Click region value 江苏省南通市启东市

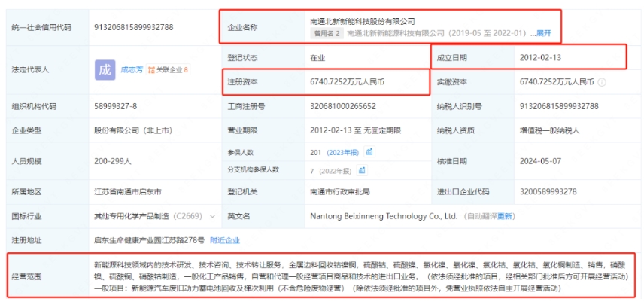128,191
